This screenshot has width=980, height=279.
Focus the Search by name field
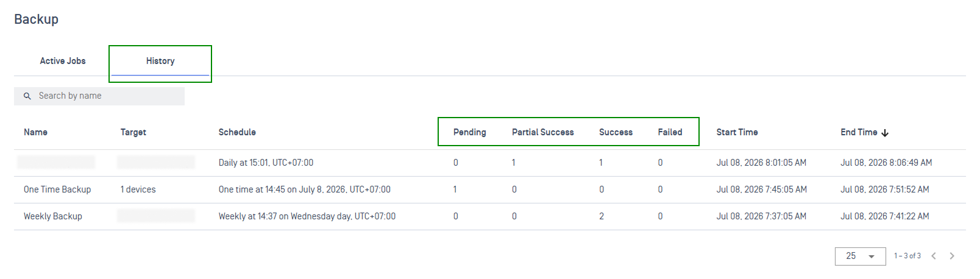(x=99, y=96)
